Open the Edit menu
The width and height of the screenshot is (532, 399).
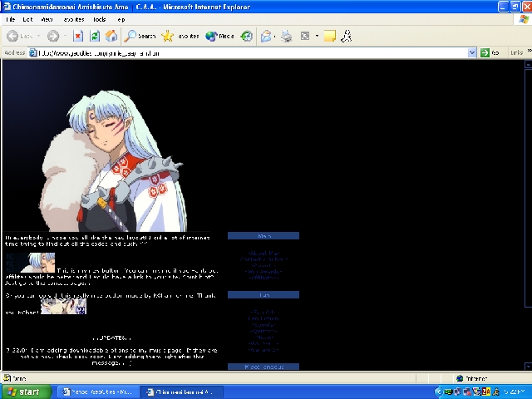tap(27, 20)
